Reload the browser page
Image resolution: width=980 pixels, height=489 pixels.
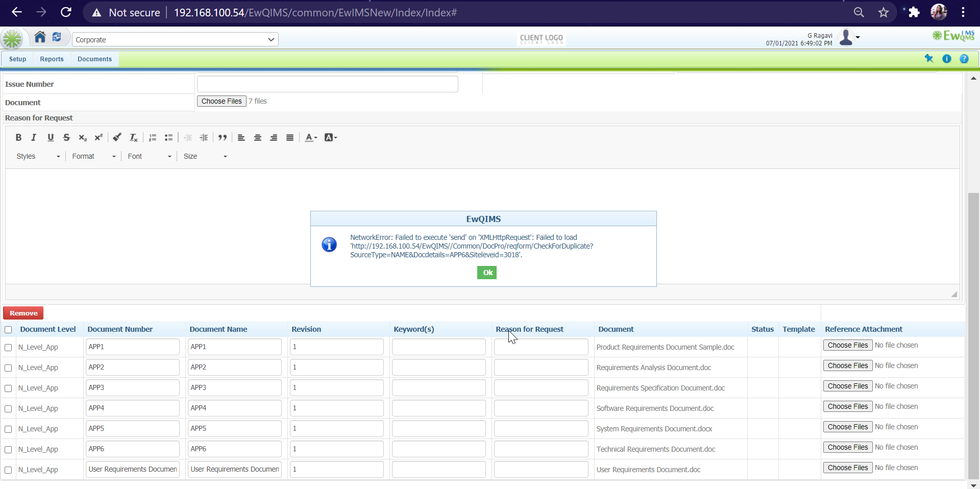tap(66, 12)
